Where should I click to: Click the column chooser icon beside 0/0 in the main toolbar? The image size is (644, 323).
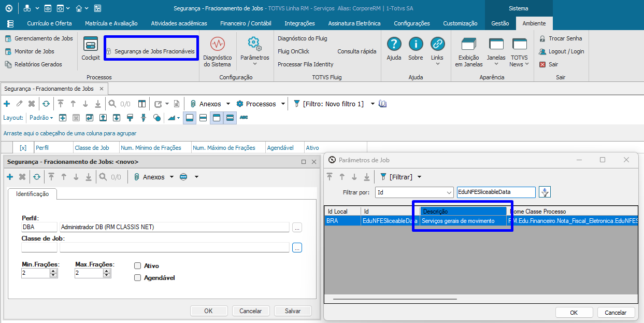[x=142, y=104]
